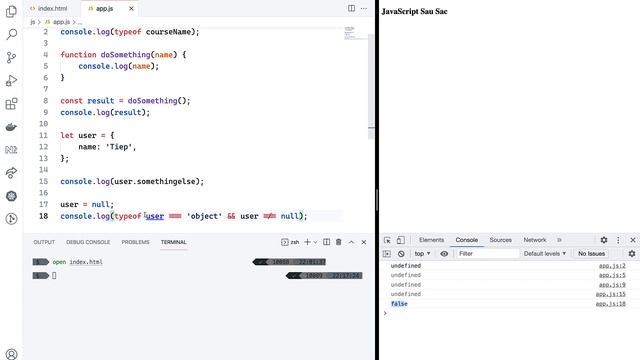Click the console Filter input field
Viewport: 640px width, 360px height.
pos(488,253)
